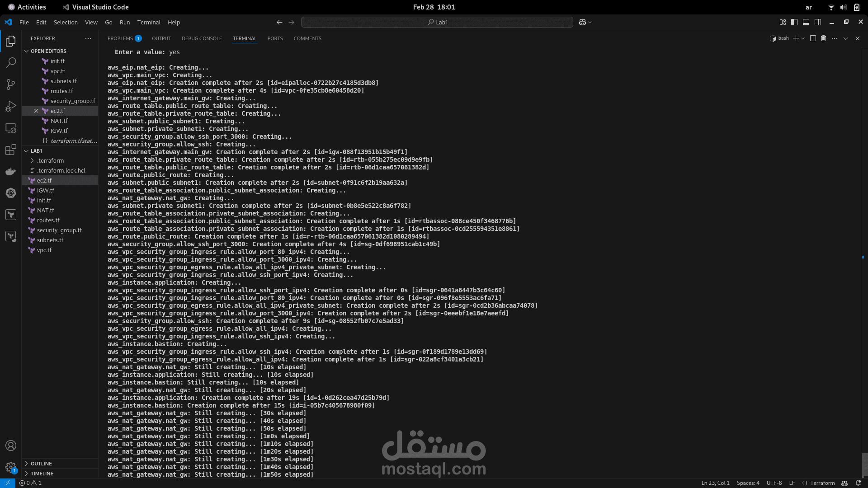Open Explorer more actions ellipsis

[x=88, y=38]
